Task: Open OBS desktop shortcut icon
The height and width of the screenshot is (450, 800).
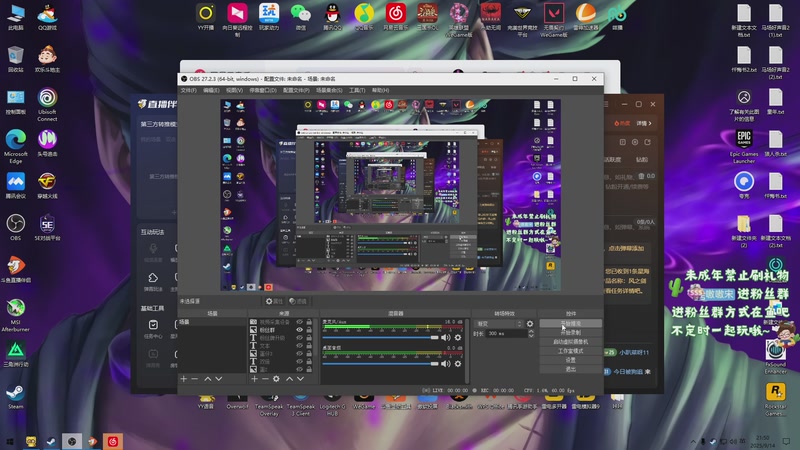Action: (16, 228)
